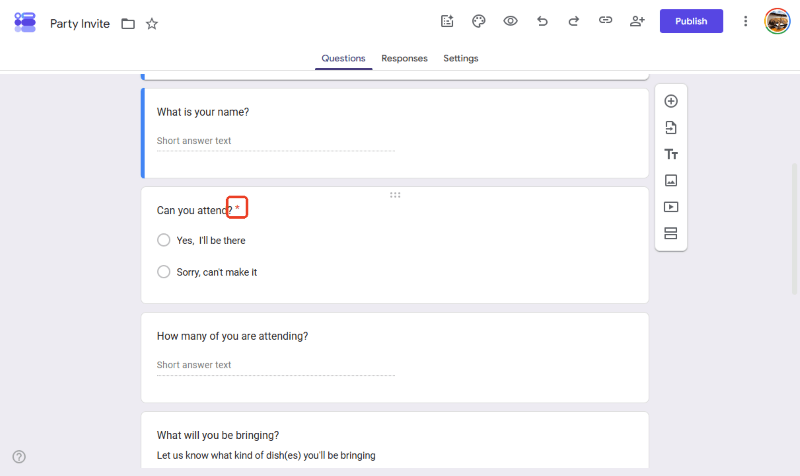Screen dimensions: 800x476
Task: Open the customize theme palette icon
Action: 479,21
